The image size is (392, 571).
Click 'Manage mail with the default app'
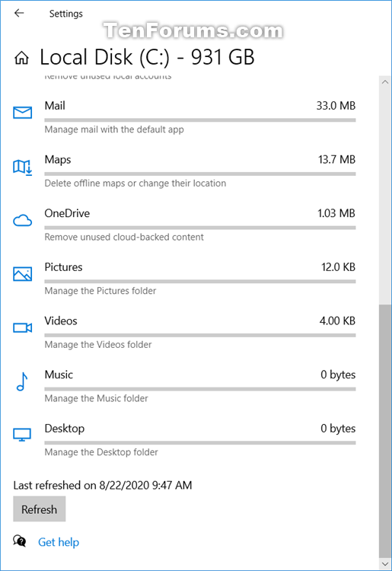click(x=114, y=129)
